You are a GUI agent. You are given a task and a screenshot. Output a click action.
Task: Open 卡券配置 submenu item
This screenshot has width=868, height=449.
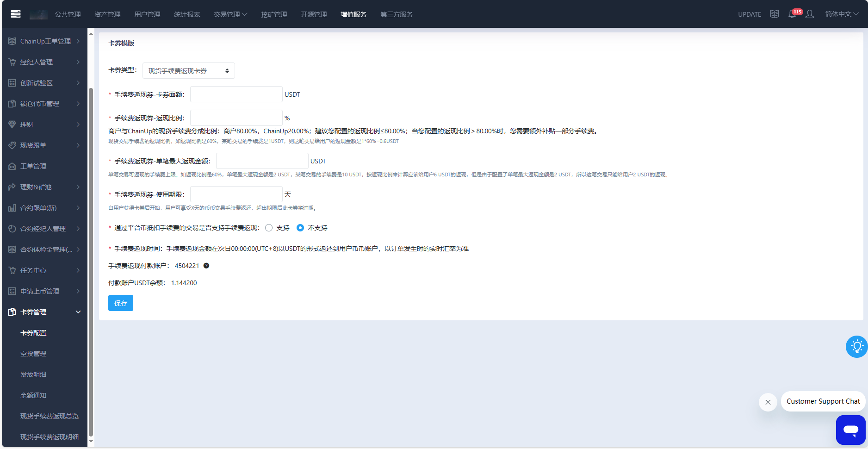tap(33, 333)
